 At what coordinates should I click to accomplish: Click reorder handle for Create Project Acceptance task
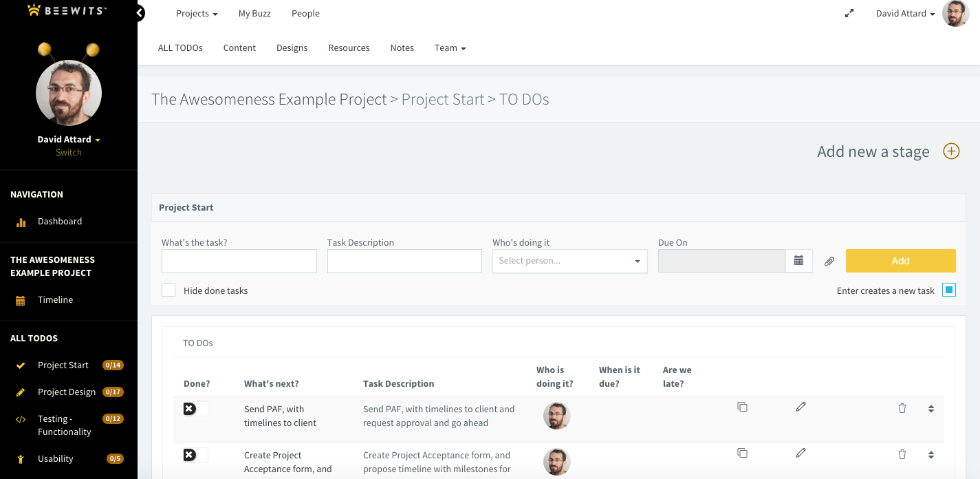pyautogui.click(x=931, y=455)
